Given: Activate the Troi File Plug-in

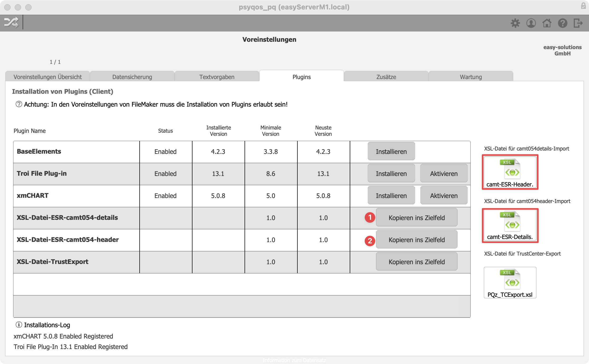Looking at the screenshot, I should coord(444,173).
